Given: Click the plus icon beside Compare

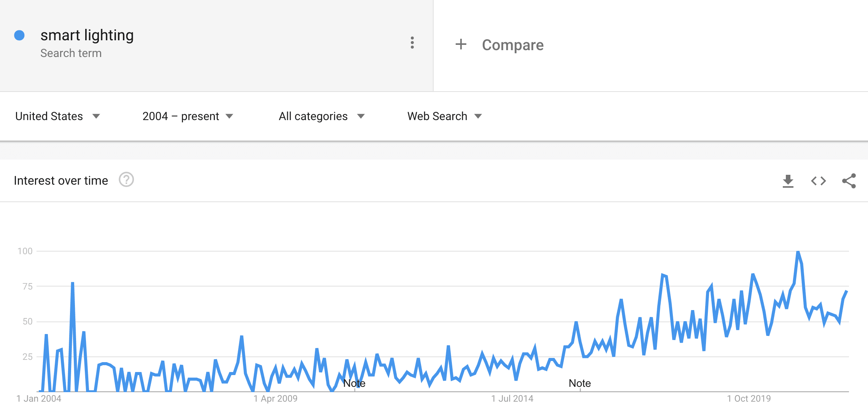Looking at the screenshot, I should 461,44.
